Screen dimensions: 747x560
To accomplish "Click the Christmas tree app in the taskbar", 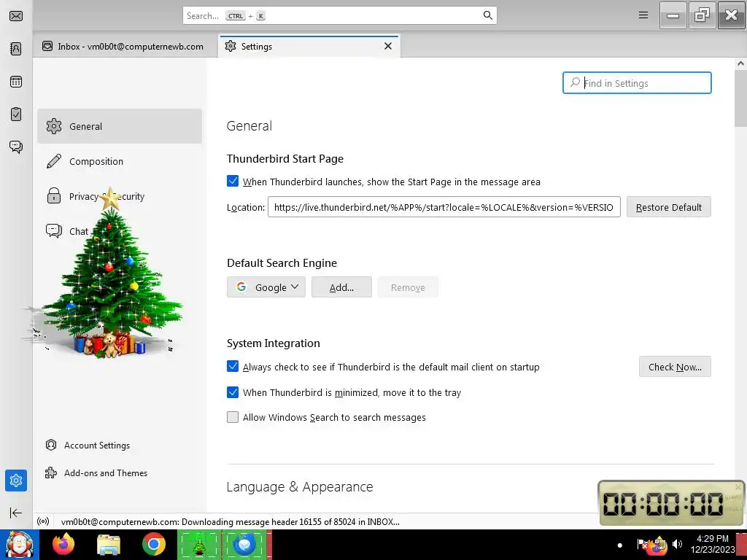I will point(199,545).
